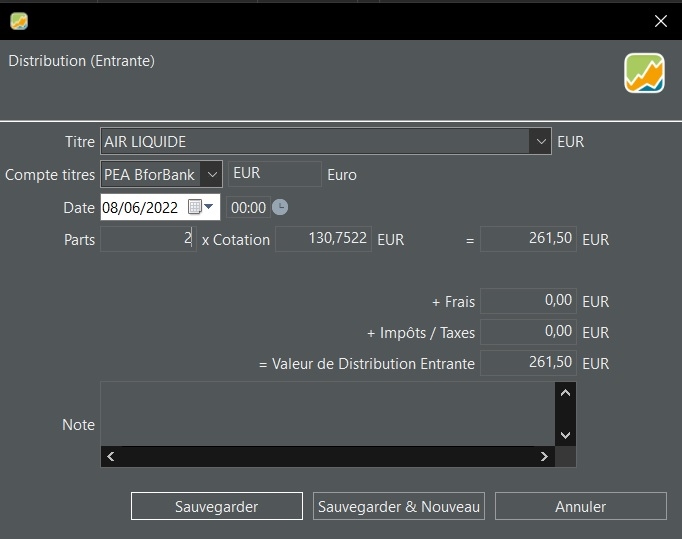Click the Portfolio Performance logo in header
Viewport: 682px width, 539px height.
tap(644, 73)
